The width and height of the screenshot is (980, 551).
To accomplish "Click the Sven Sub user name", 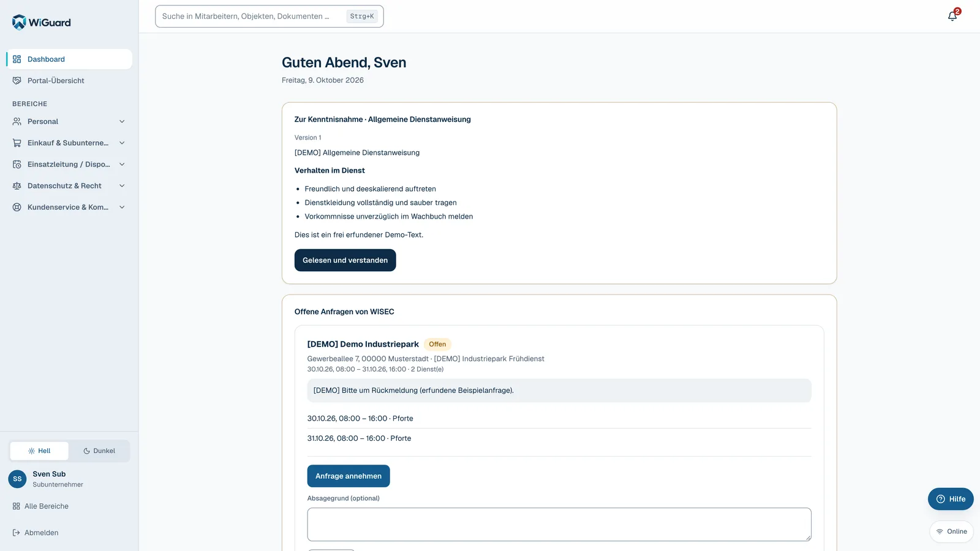I will pos(49,474).
